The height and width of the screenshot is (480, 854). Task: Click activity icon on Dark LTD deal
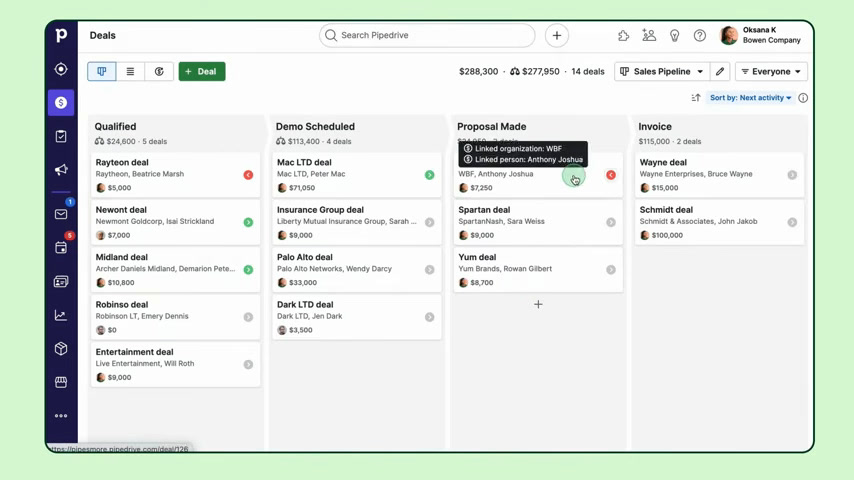430,317
